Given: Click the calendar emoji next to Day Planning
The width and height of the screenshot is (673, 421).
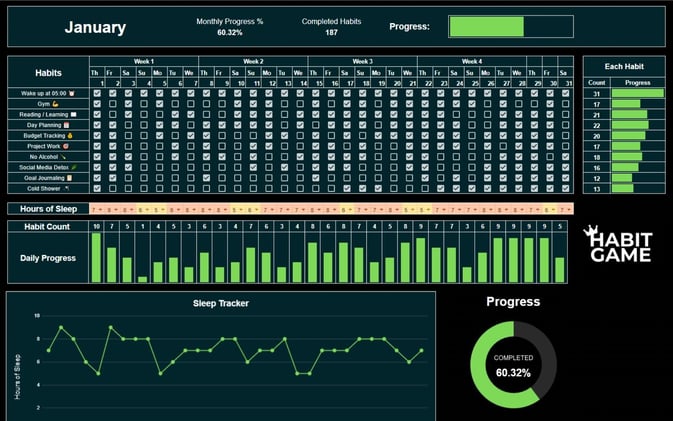Looking at the screenshot, I should tap(66, 125).
